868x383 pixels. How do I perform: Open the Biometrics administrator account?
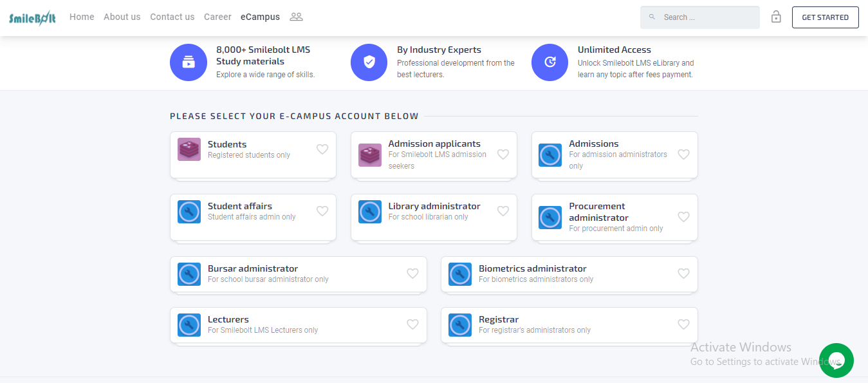click(532, 268)
